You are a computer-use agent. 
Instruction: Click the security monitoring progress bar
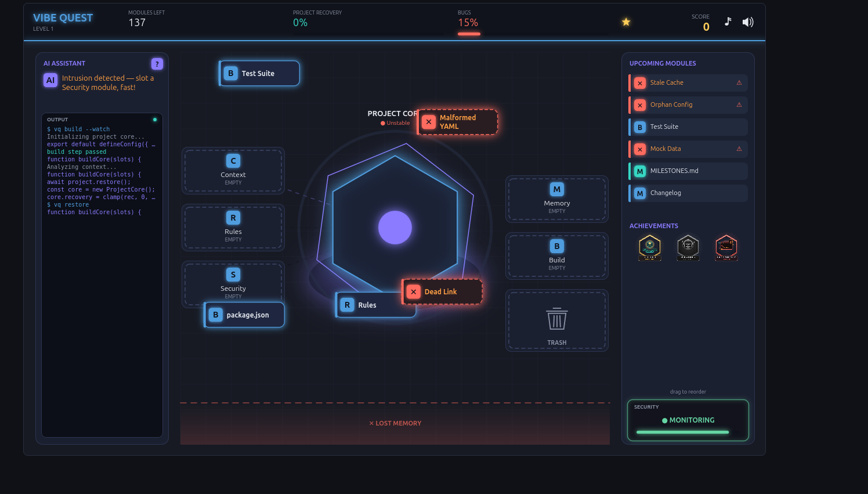pyautogui.click(x=682, y=432)
